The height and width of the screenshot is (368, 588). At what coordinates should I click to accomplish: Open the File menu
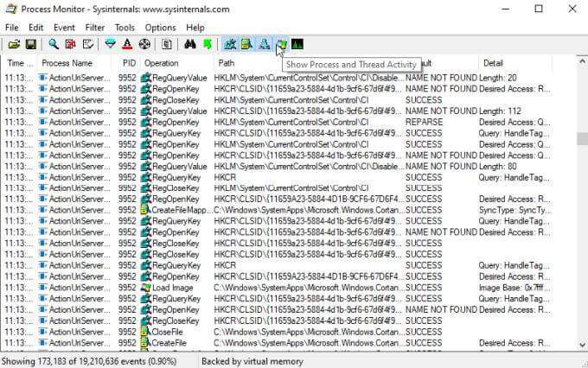pos(11,28)
